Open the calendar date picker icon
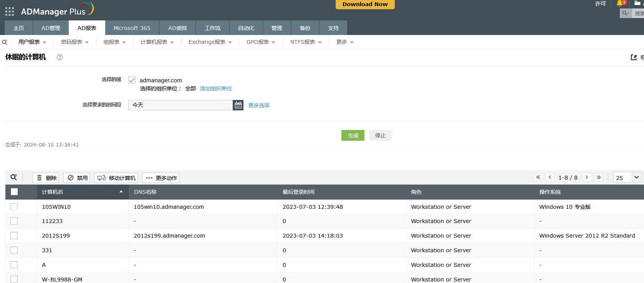Viewport: 644px width, 283px height. (238, 105)
